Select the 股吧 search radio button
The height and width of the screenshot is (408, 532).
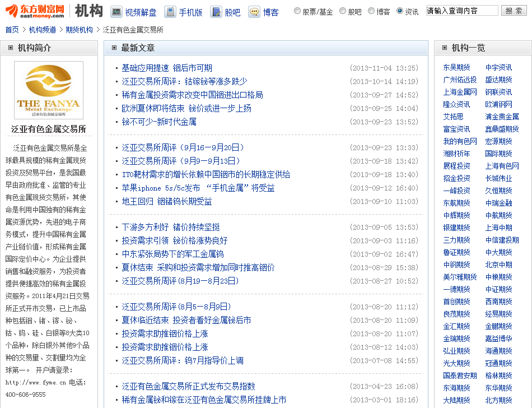point(343,11)
